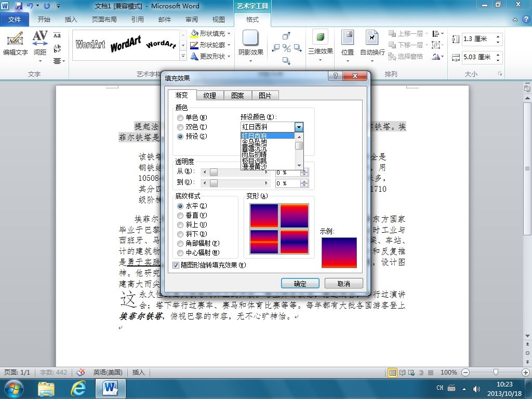The image size is (532, 399).
Task: Choose From Corner (角部辐射) shading style
Action: click(x=180, y=243)
